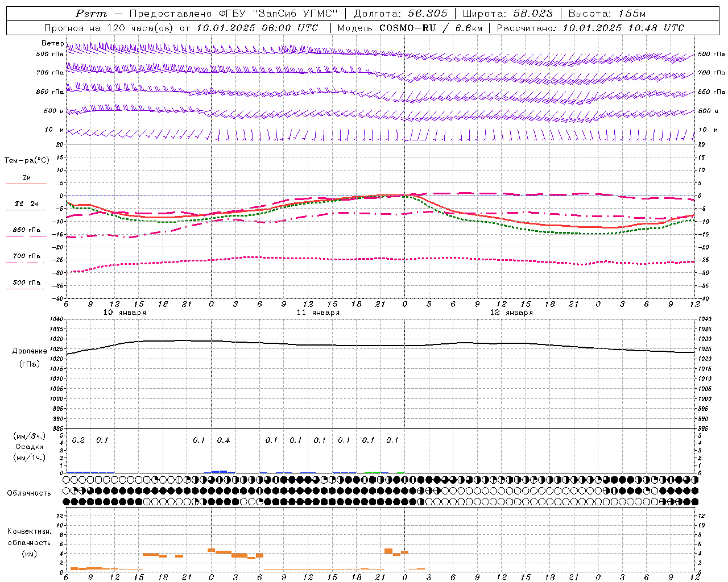This screenshot has height=582, width=728.
Task: Click the "(мм/1ч.)" precipitation unit label
Action: pyautogui.click(x=30, y=458)
